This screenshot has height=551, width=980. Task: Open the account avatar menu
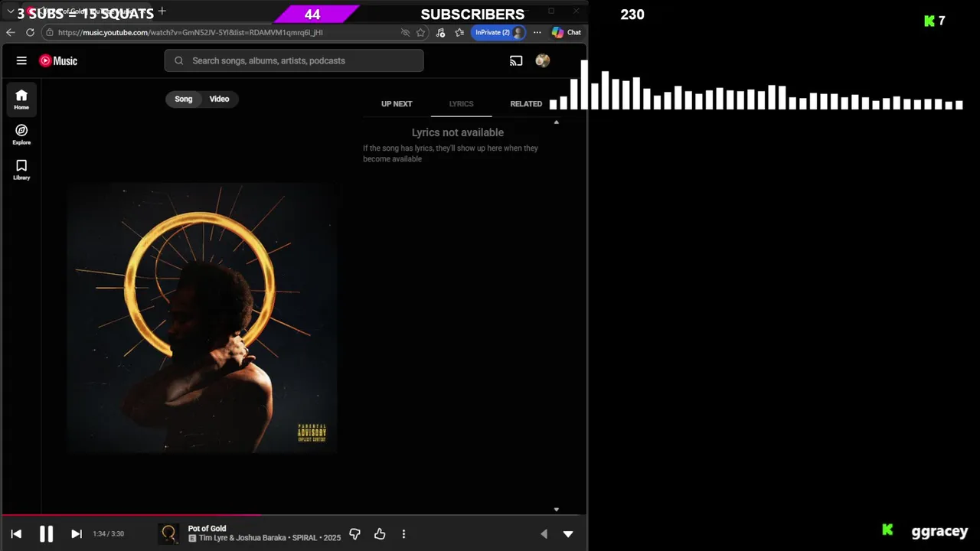pyautogui.click(x=543, y=60)
